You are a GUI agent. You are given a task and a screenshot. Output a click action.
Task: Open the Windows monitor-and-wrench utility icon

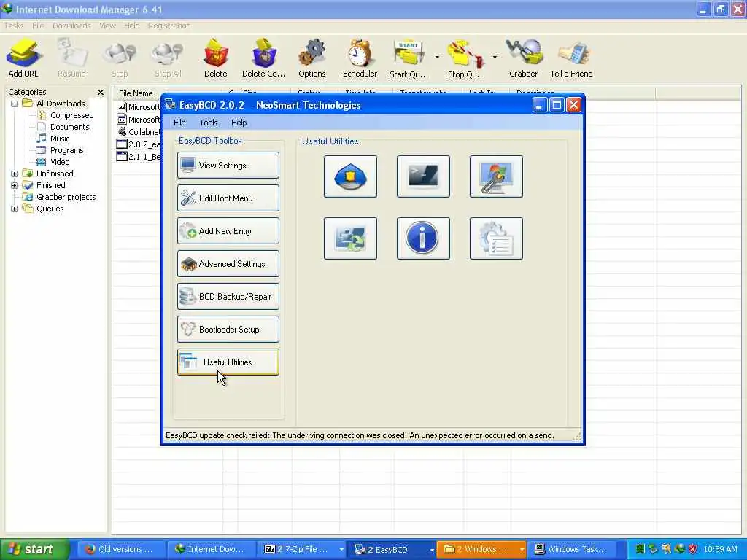pos(496,176)
